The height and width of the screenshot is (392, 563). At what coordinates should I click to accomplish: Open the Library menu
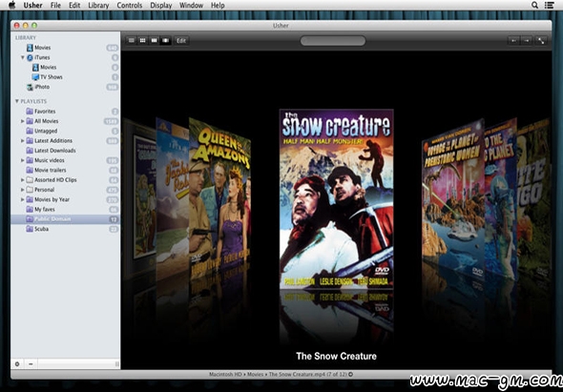[98, 5]
